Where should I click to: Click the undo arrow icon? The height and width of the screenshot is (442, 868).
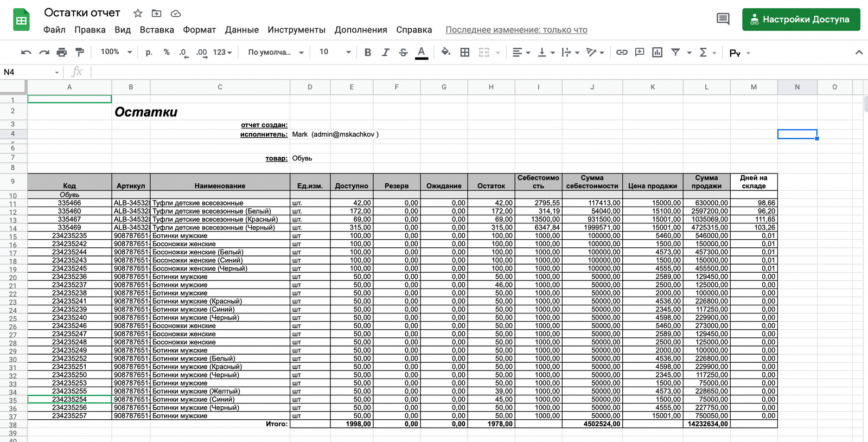tap(25, 52)
